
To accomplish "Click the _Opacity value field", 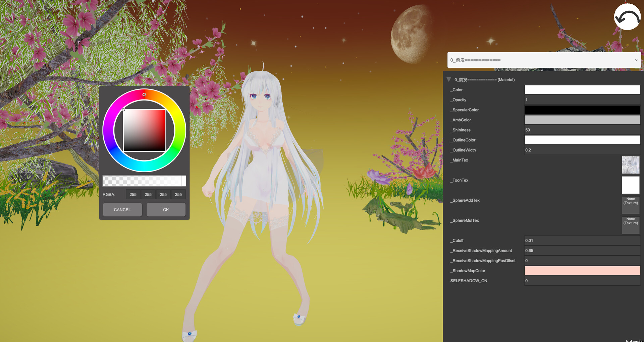I will tap(582, 100).
